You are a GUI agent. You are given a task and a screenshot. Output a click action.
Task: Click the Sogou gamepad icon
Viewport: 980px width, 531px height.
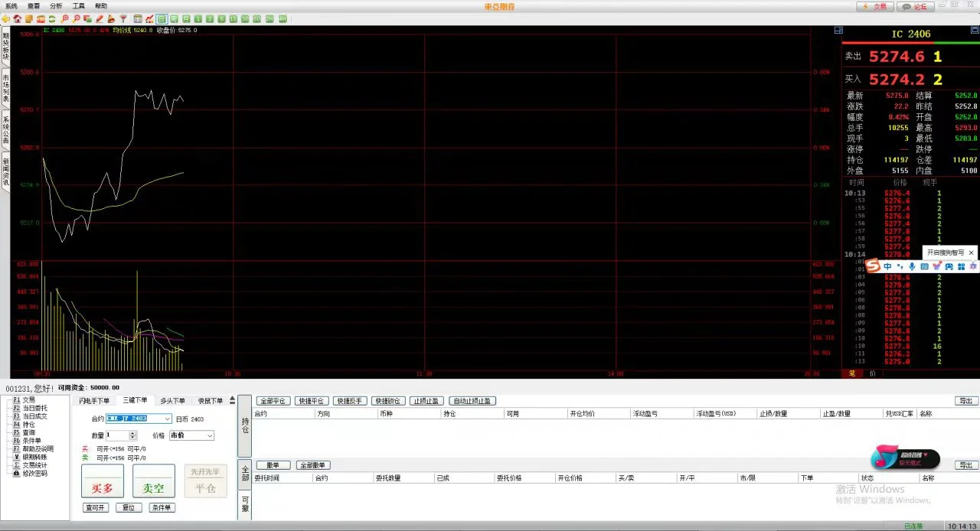tap(949, 266)
